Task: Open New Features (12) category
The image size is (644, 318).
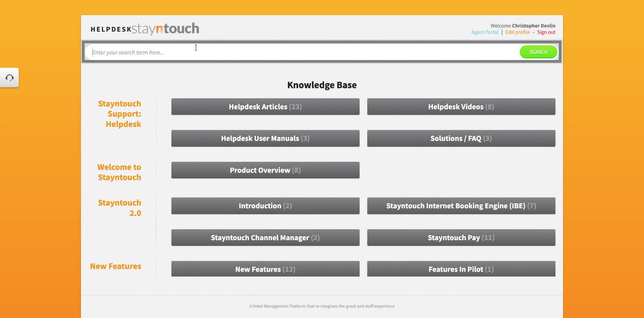Action: point(265,269)
